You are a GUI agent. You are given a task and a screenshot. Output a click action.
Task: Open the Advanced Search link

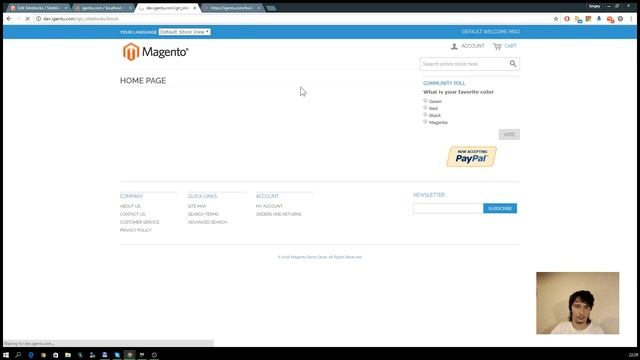pyautogui.click(x=207, y=222)
